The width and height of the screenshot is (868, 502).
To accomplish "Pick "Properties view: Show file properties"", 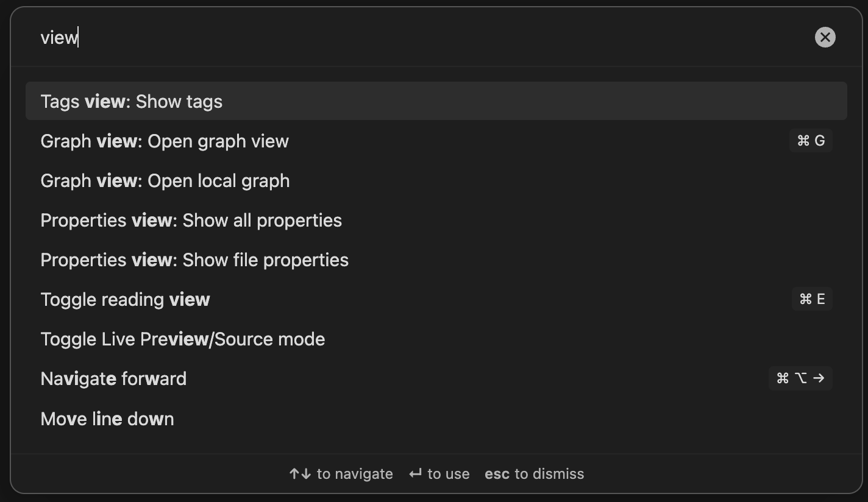I will pos(194,260).
